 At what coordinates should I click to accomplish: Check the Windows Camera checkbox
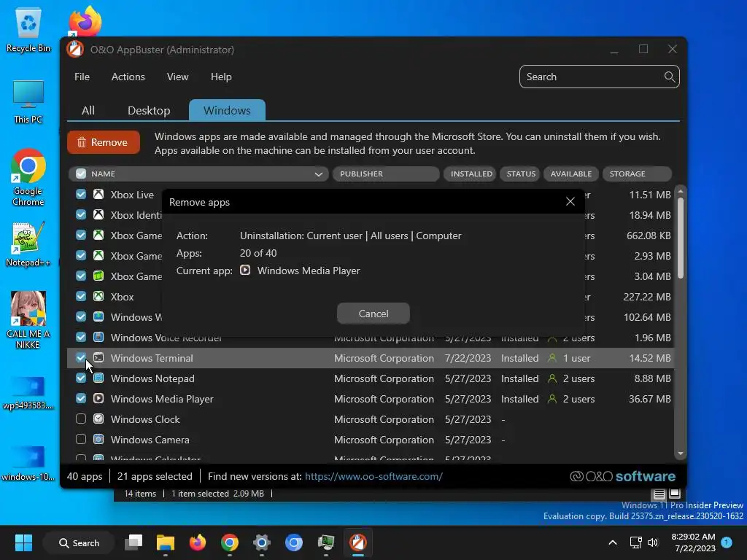[81, 440]
